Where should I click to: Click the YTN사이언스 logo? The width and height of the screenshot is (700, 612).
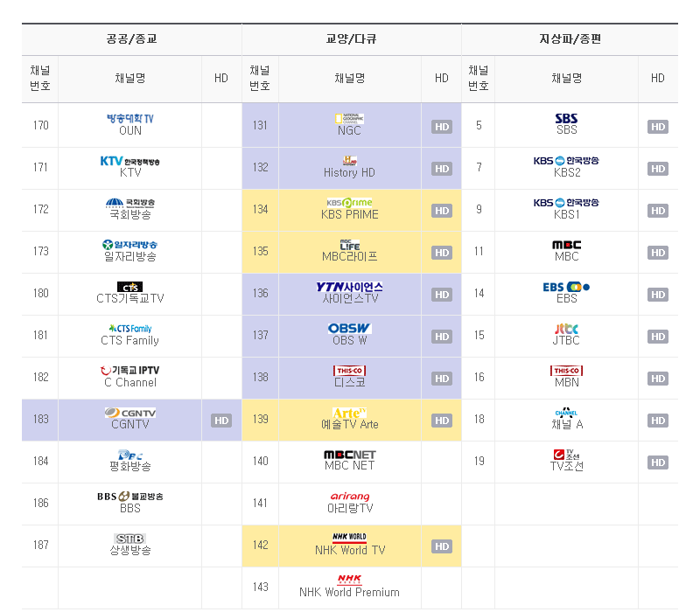349,287
